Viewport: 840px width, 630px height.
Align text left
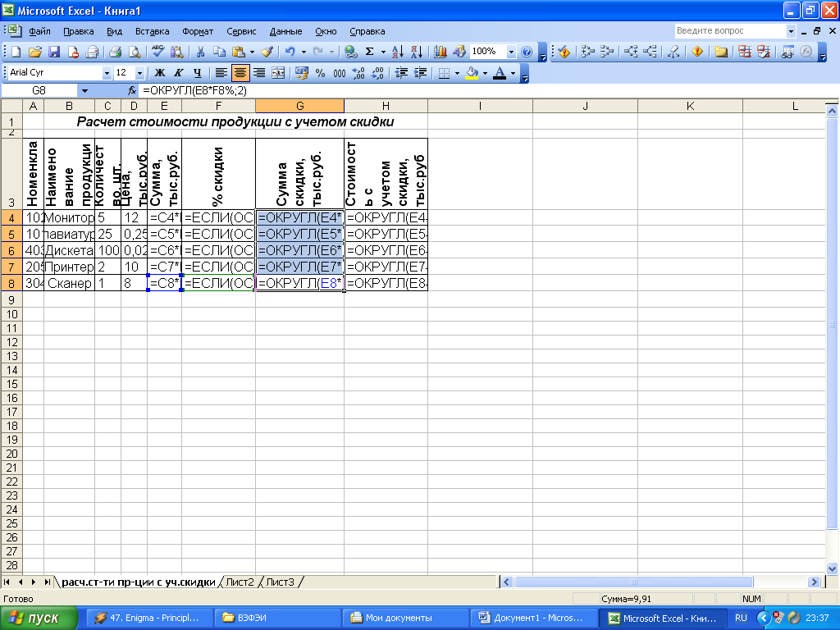coord(221,73)
